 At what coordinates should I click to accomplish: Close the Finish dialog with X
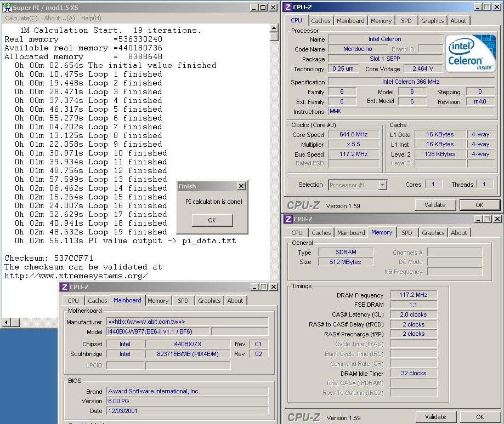pos(241,186)
